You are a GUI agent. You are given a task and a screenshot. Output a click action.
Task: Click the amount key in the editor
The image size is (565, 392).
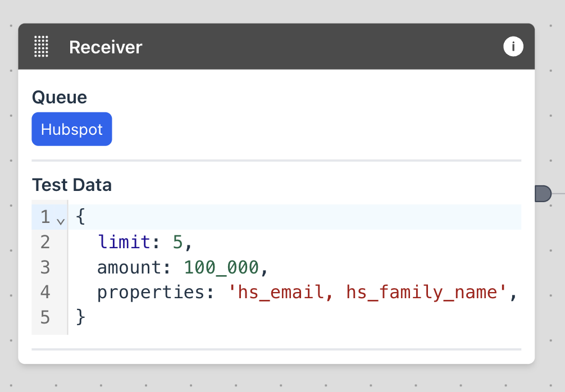click(x=129, y=267)
